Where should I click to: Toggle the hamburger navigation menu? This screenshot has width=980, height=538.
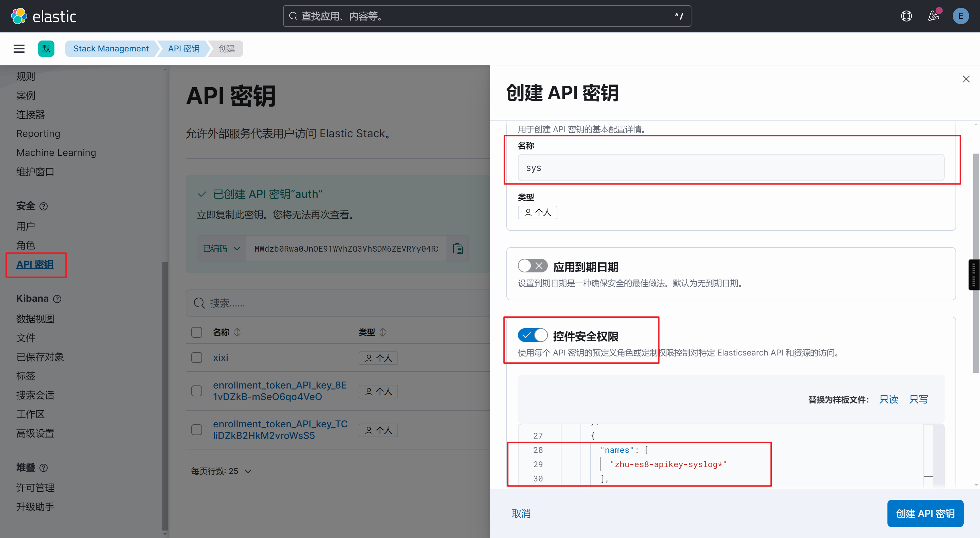point(19,48)
